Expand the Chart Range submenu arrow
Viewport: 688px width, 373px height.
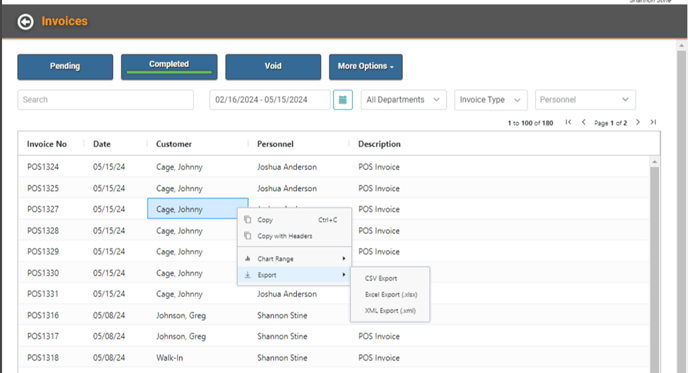[x=344, y=258]
